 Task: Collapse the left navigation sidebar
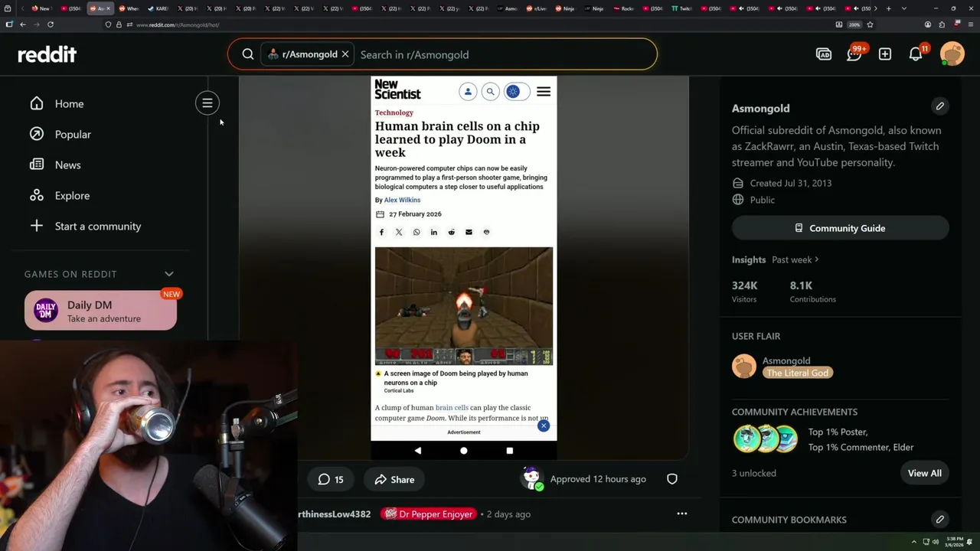click(x=207, y=103)
